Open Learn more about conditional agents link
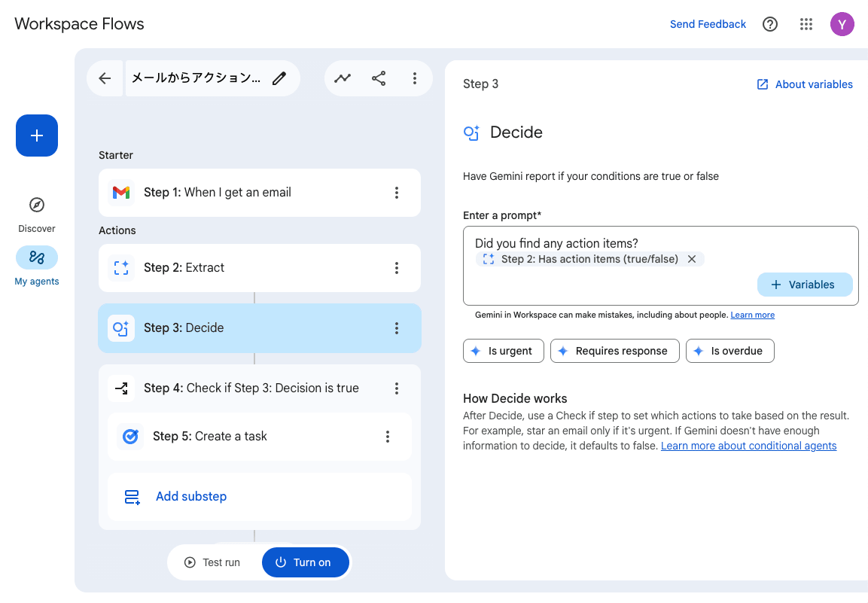Image resolution: width=868 pixels, height=603 pixels. click(748, 446)
